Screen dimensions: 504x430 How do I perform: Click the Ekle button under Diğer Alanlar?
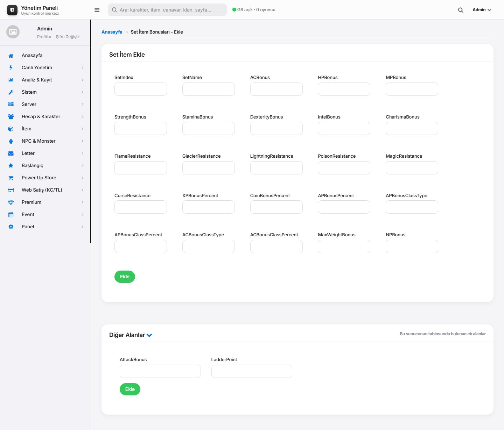(x=130, y=389)
